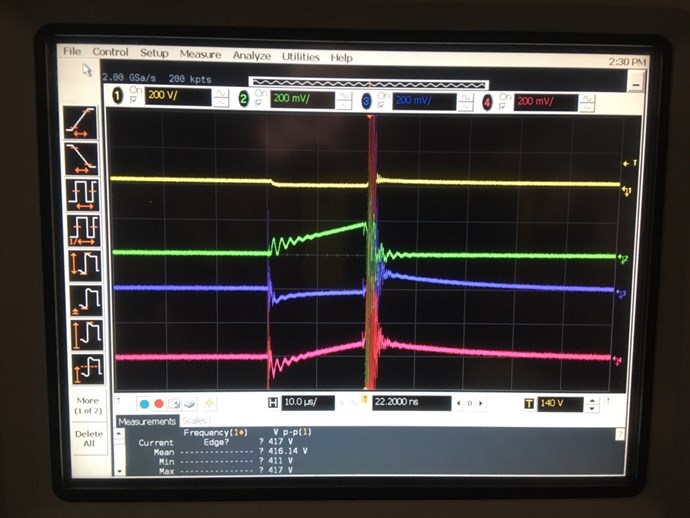Screen dimensions: 690x518
Task: Toggle channel 3 On checkbox
Action: pyautogui.click(x=381, y=105)
